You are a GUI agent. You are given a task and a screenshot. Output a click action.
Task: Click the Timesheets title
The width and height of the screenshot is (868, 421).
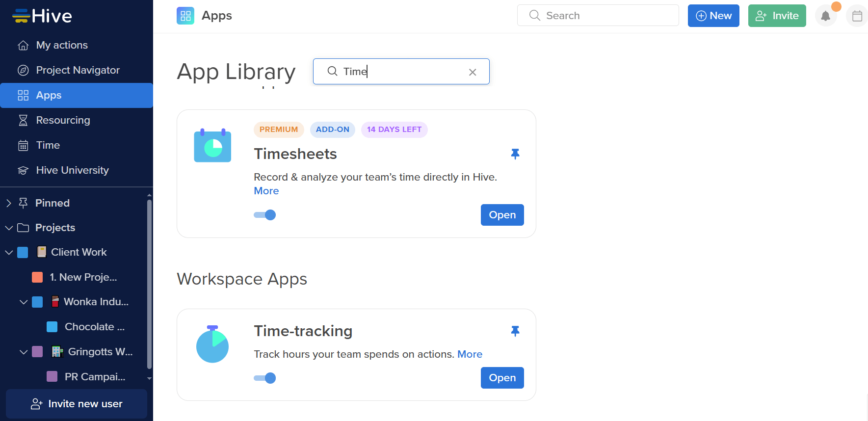pyautogui.click(x=295, y=154)
